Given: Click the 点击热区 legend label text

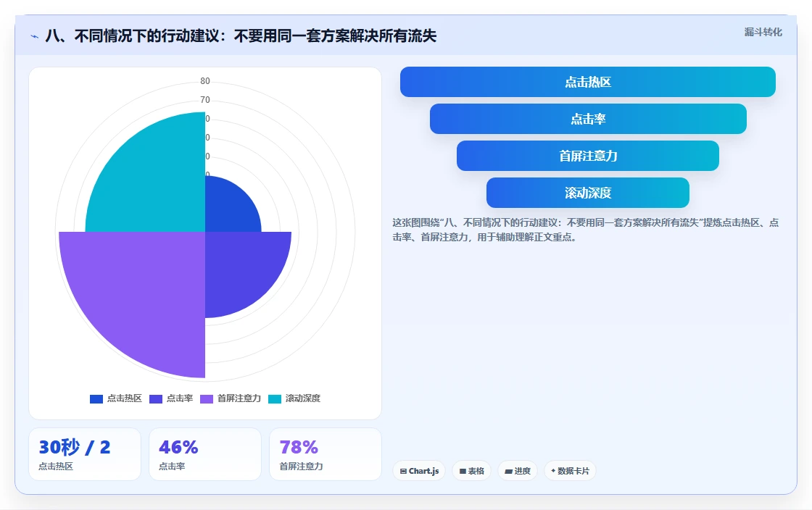Looking at the screenshot, I should [x=124, y=398].
